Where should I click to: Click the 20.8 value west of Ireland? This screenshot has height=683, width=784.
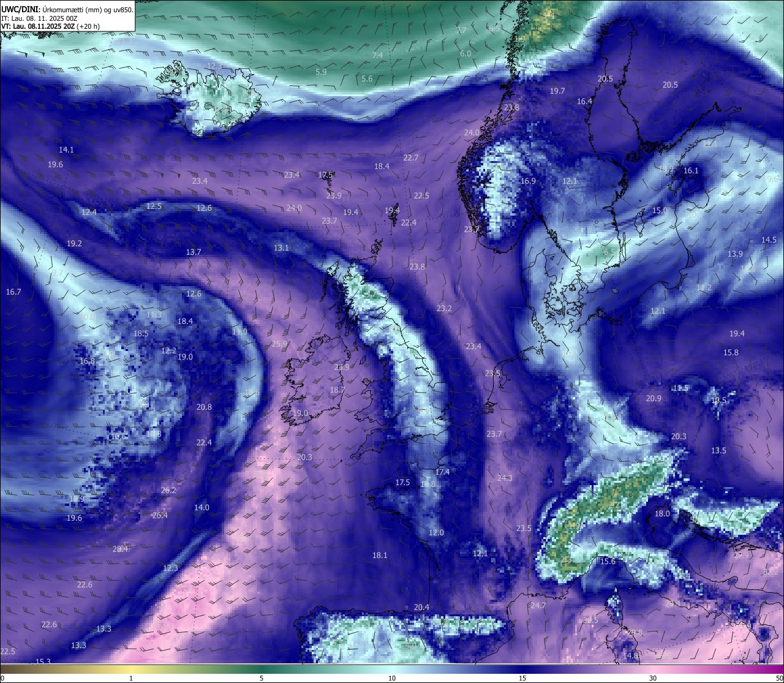click(204, 407)
